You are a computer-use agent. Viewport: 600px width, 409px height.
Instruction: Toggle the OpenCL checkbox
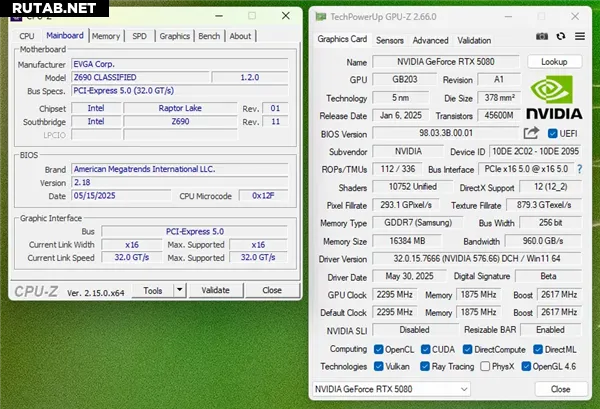coord(378,349)
